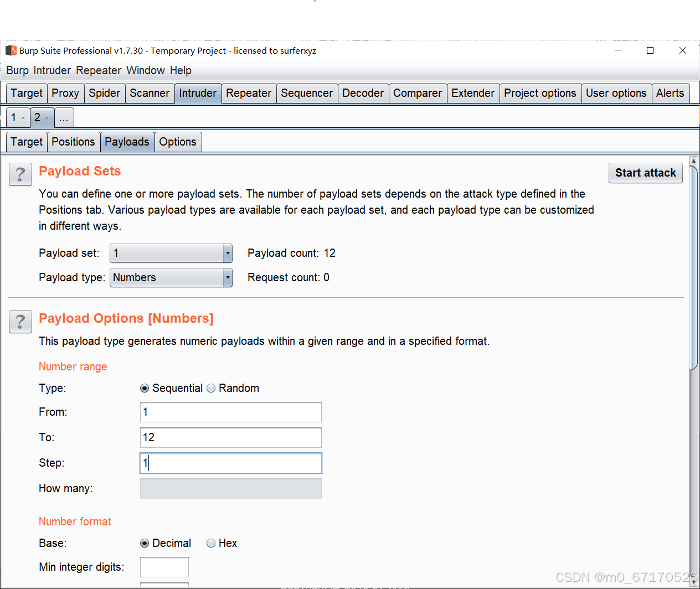Click the vertical scrollbar thumb
The image size is (700, 589).
[693, 267]
